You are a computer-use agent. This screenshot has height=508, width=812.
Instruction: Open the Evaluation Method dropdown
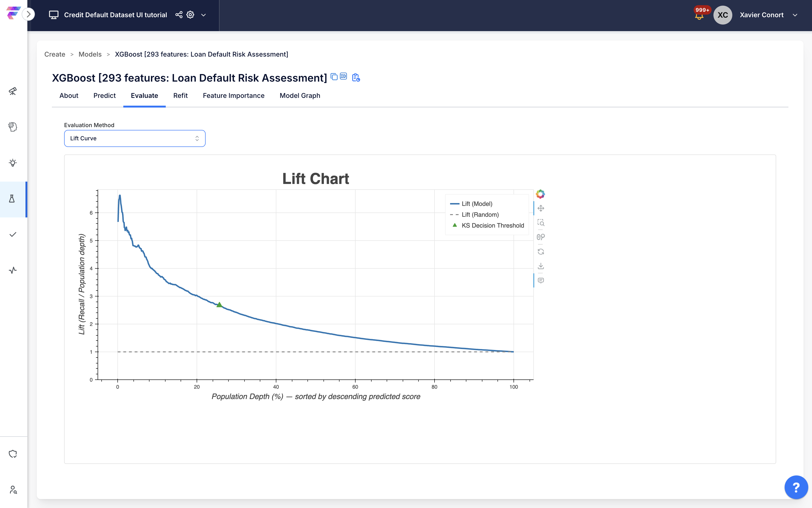click(x=135, y=138)
